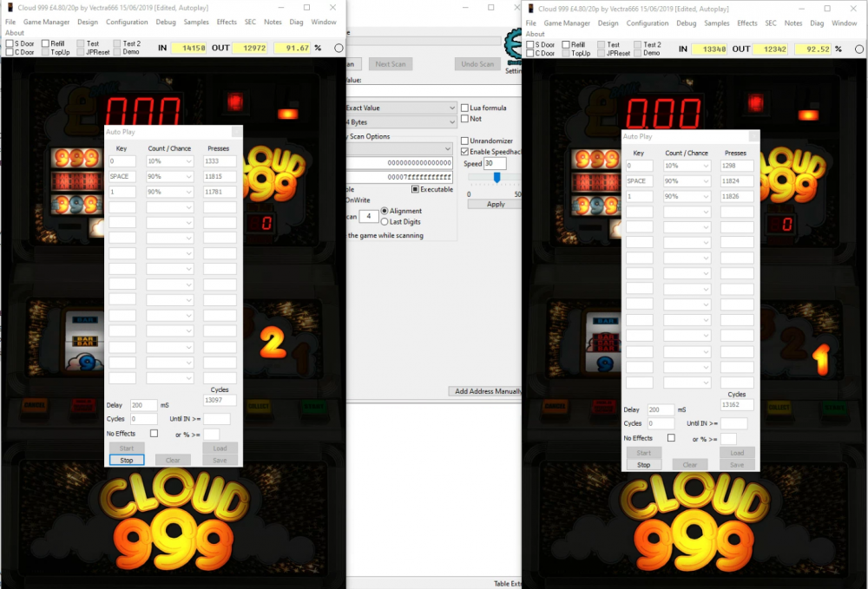This screenshot has height=589, width=868.
Task: Check No Effects in the left Auto Play panel
Action: pyautogui.click(x=154, y=433)
